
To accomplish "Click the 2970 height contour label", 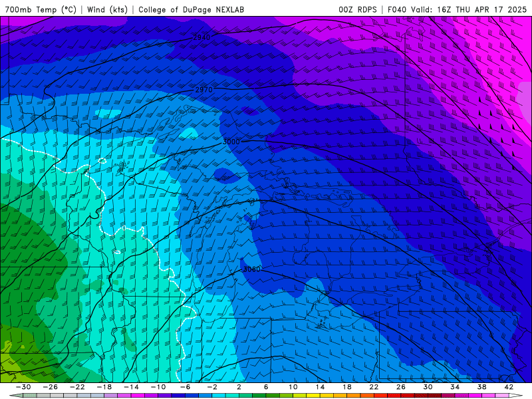I will tap(204, 90).
